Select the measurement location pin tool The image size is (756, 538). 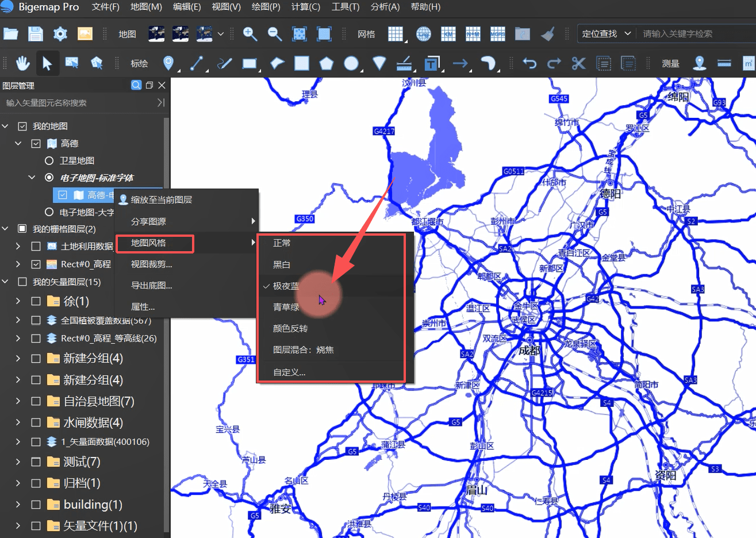coord(700,63)
